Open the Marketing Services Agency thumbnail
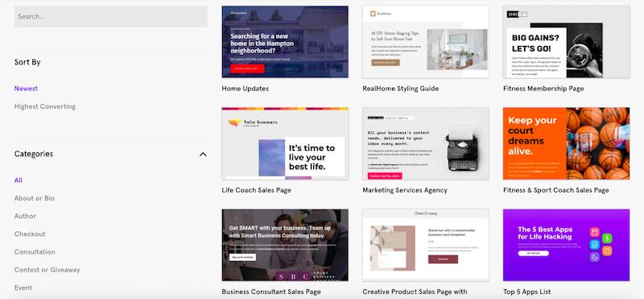Image resolution: width=644 pixels, height=299 pixels. coord(426,143)
